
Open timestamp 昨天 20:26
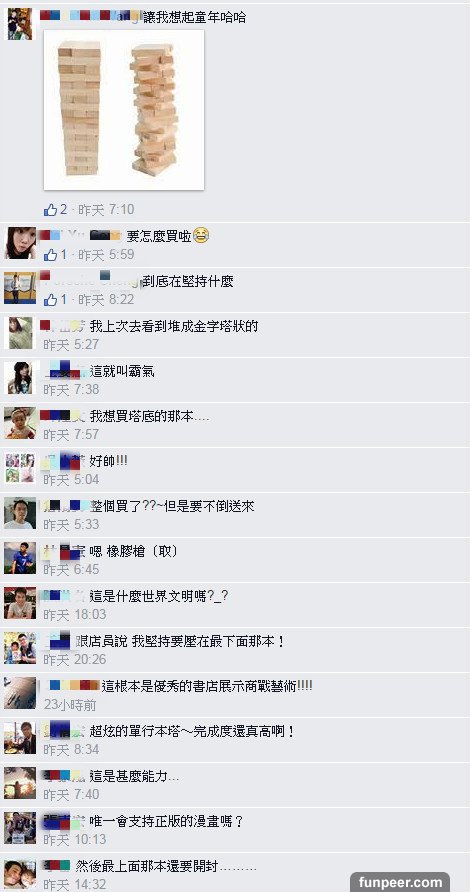pyautogui.click(x=75, y=659)
